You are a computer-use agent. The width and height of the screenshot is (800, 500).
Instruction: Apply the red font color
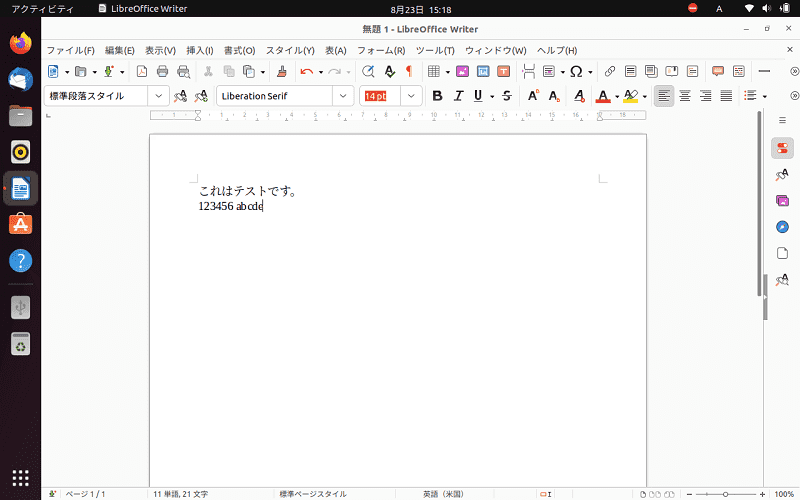(603, 96)
